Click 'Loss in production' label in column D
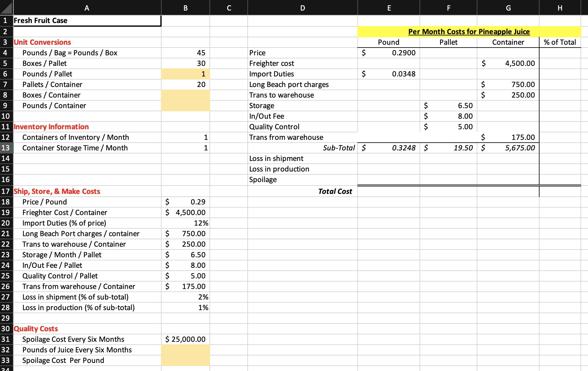Screen dimensions: 588x371 [279, 169]
